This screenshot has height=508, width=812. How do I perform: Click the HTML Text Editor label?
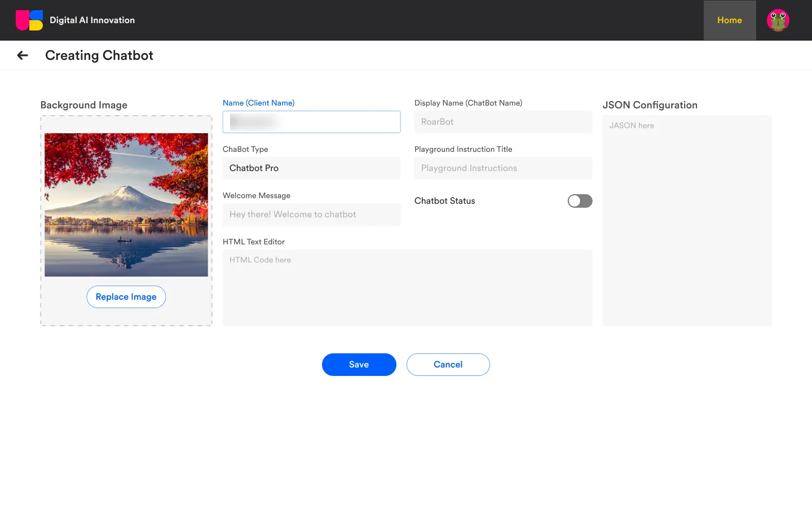point(254,242)
